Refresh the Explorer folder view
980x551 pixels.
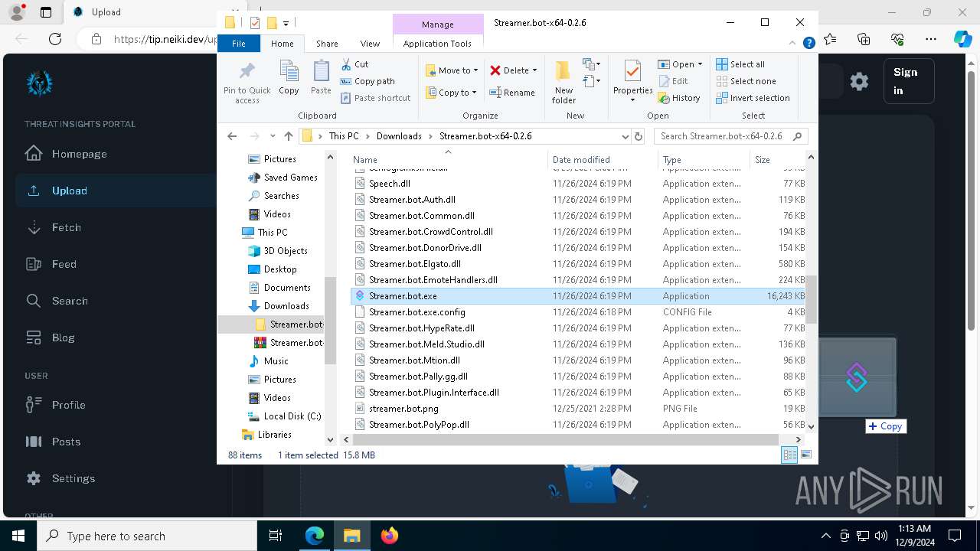[x=639, y=136]
